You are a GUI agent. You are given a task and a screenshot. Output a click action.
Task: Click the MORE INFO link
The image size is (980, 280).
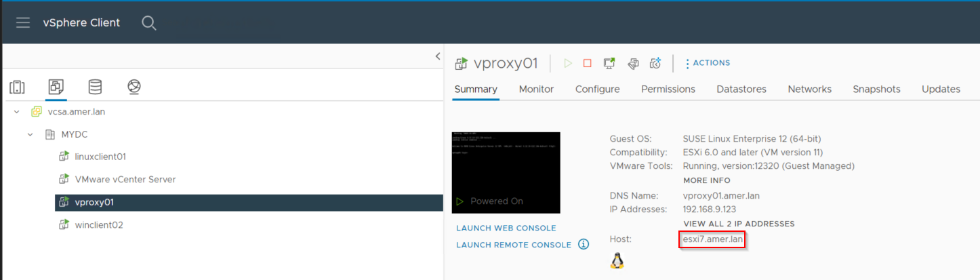(x=707, y=180)
